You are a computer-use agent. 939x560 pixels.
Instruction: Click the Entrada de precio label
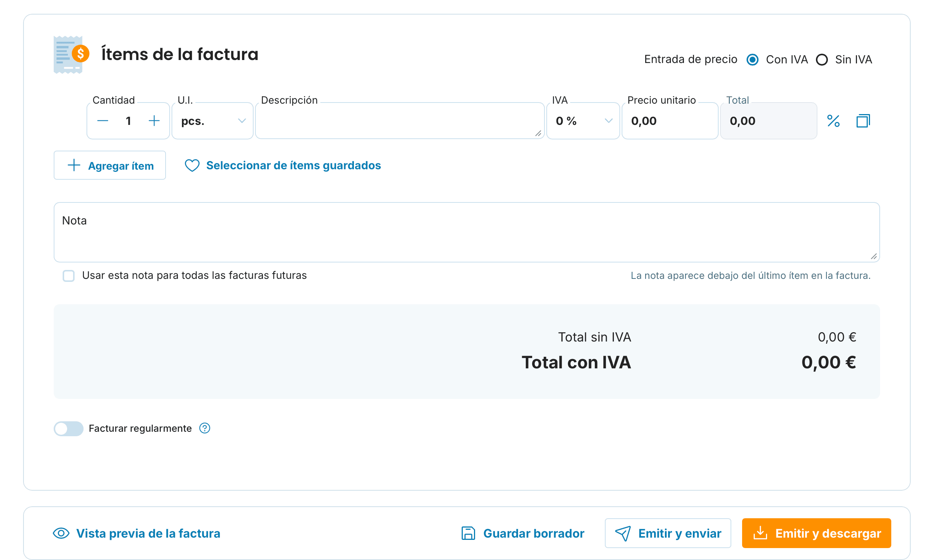click(690, 60)
